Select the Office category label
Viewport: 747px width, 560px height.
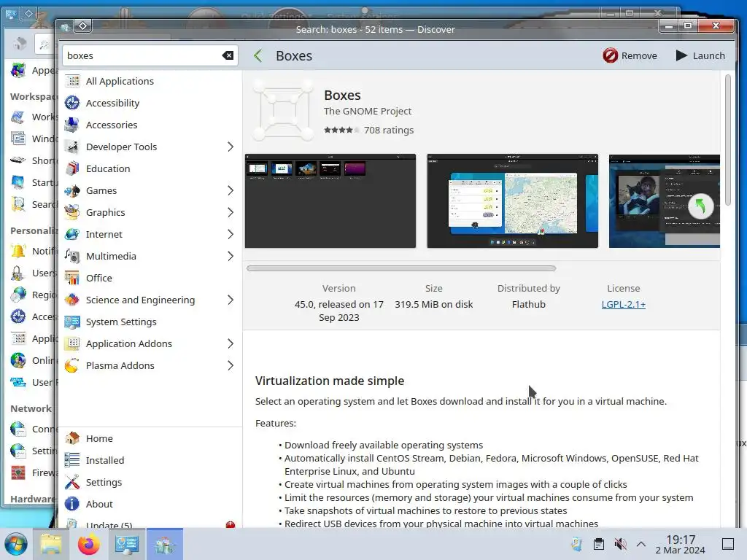click(x=99, y=278)
